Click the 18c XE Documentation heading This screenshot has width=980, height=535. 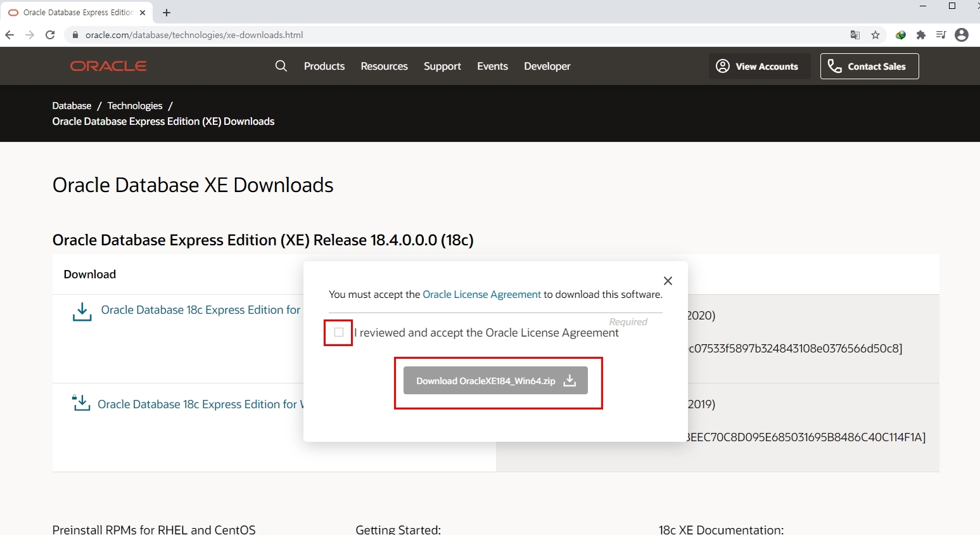coord(721,529)
